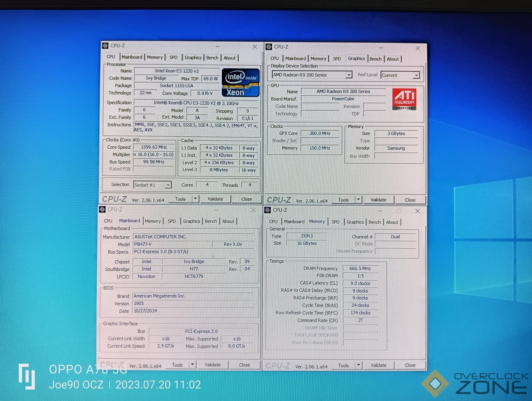532x401 pixels.
Task: Click Close button in Mainboard window
Action: 244,365
